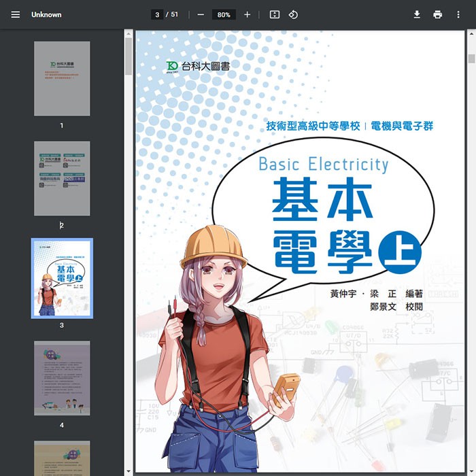Image resolution: width=476 pixels, height=476 pixels.
Task: Open the page 4 thumbnail
Action: 62,378
